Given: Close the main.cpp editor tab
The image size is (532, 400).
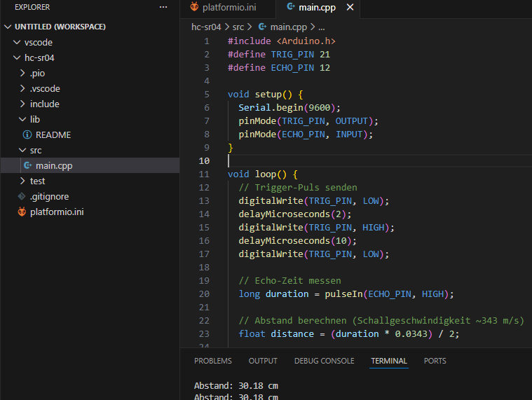Looking at the screenshot, I should (350, 8).
